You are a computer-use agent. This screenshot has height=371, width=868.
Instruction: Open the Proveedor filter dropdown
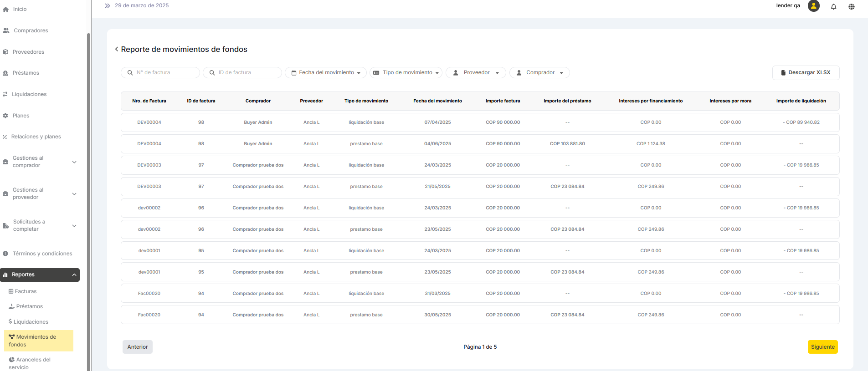pyautogui.click(x=476, y=73)
